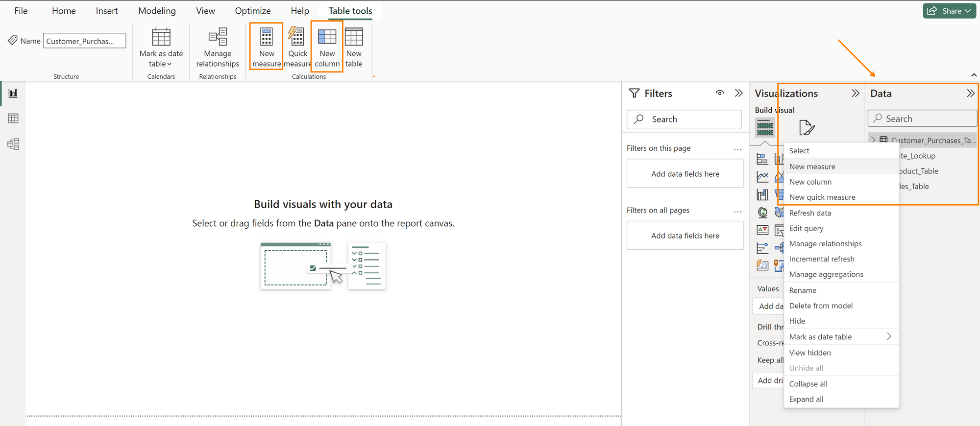
Task: Collapse the Data pane with double chevron
Action: click(970, 94)
